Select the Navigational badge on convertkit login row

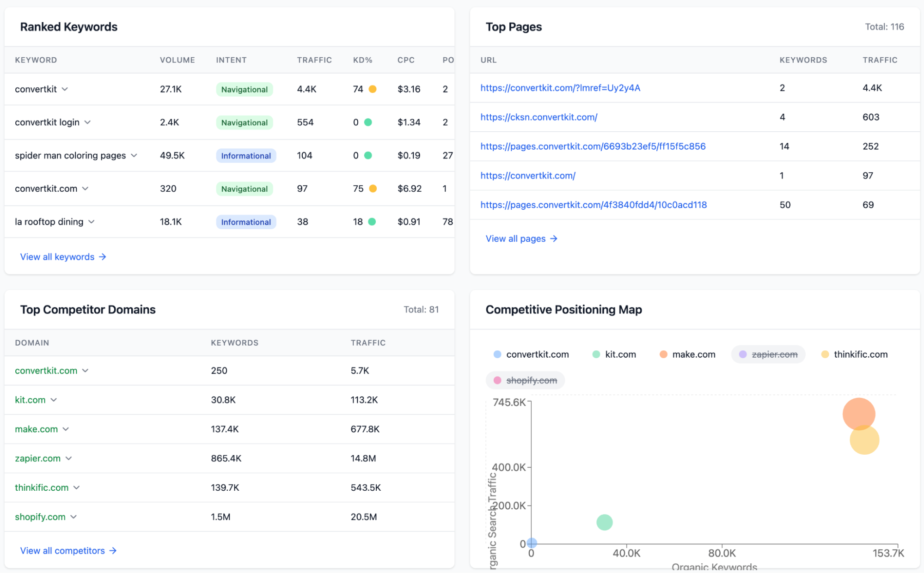(x=244, y=122)
